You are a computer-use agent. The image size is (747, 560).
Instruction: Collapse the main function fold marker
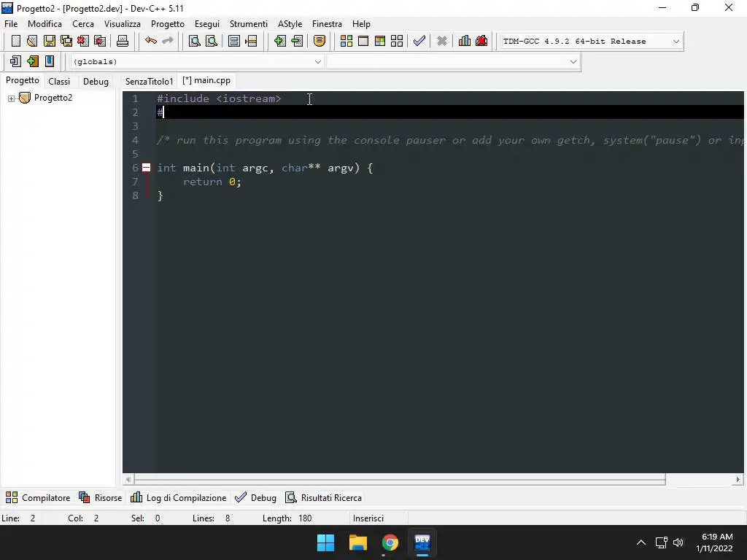(x=146, y=168)
